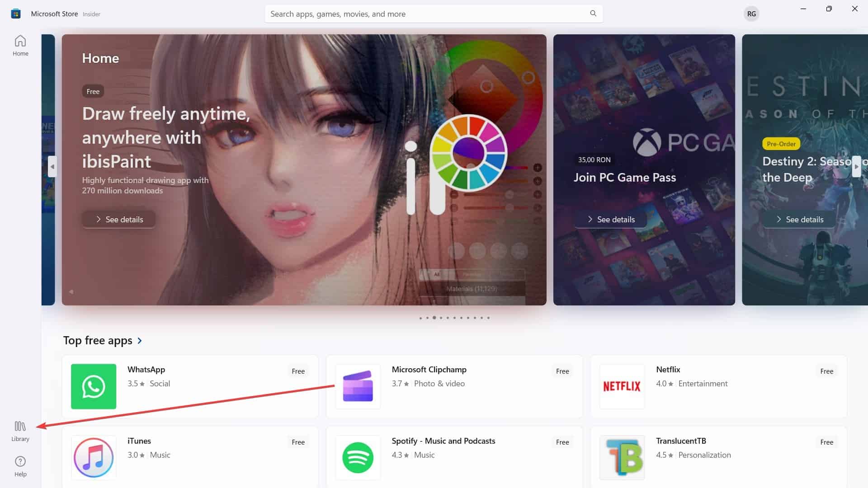
Task: Click the right carousel navigation arrow
Action: [x=858, y=168]
